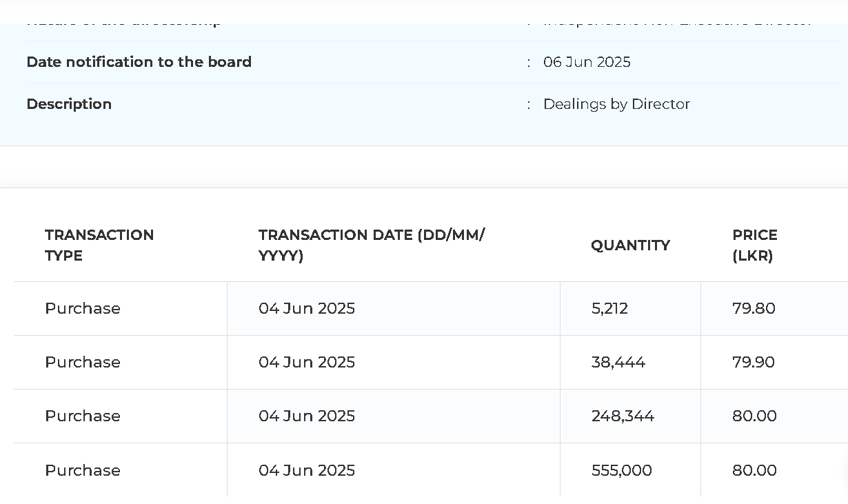Select Purchase in the 38,444 quantity row

[83, 362]
